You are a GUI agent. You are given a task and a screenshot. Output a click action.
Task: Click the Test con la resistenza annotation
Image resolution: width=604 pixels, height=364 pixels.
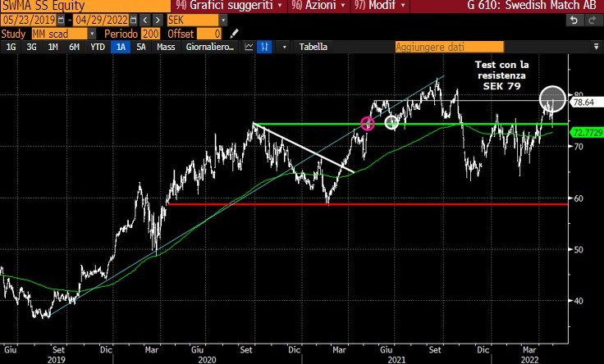pyautogui.click(x=502, y=75)
